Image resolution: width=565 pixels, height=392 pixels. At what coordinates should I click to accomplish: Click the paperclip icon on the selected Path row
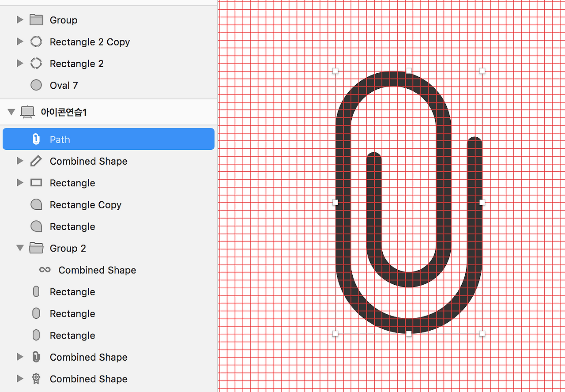pos(36,139)
